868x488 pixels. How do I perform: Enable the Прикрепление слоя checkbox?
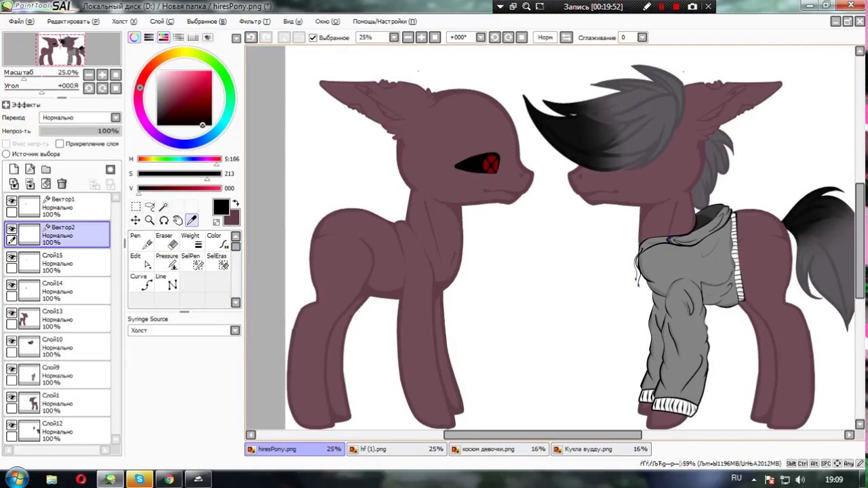point(60,144)
